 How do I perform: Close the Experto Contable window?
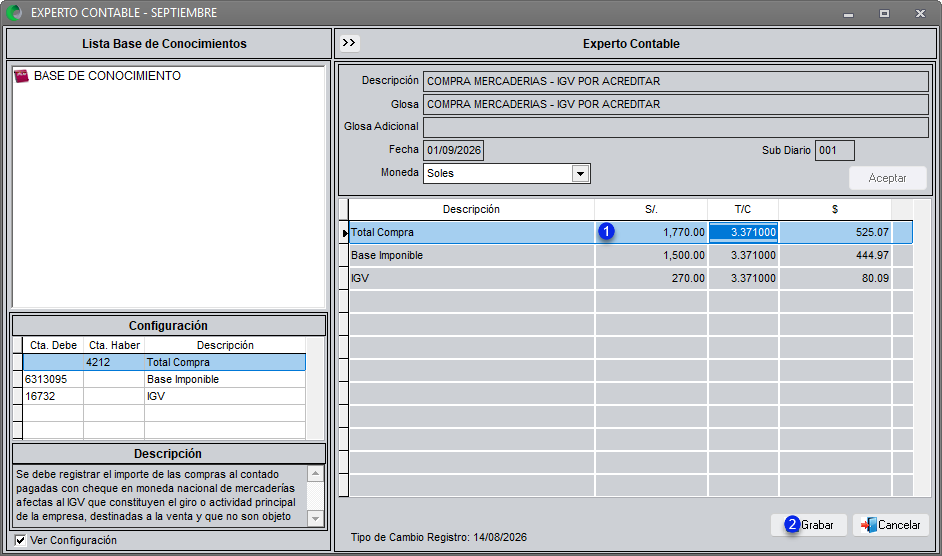(x=920, y=13)
